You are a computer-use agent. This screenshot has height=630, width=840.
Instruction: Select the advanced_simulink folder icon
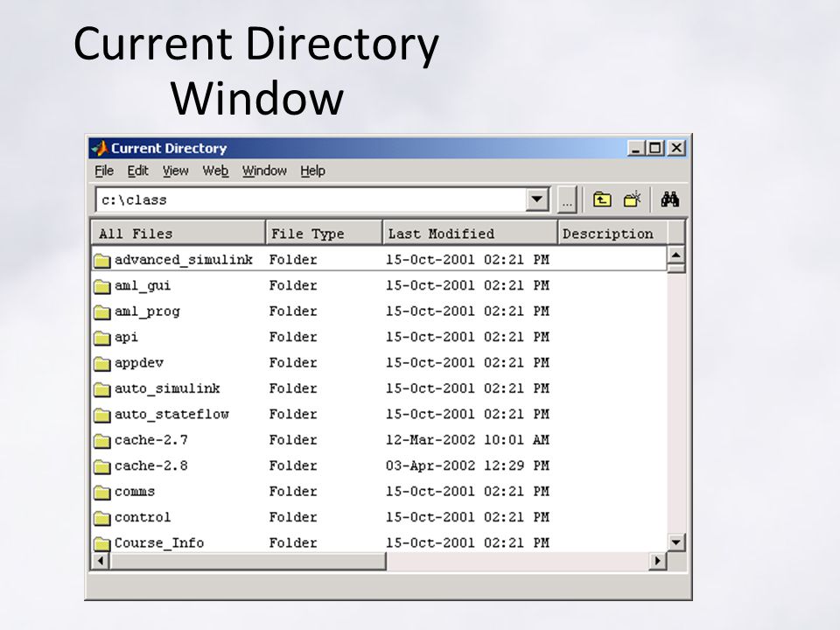click(101, 261)
